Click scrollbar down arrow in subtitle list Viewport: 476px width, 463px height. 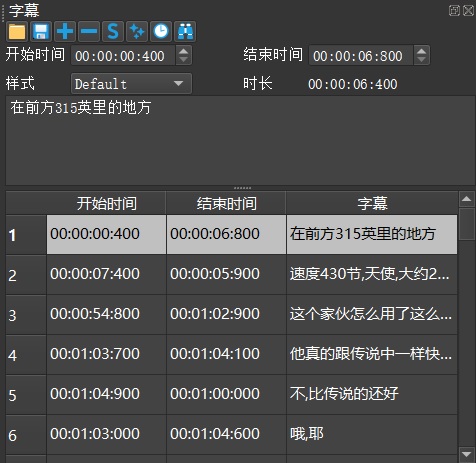tap(466, 454)
